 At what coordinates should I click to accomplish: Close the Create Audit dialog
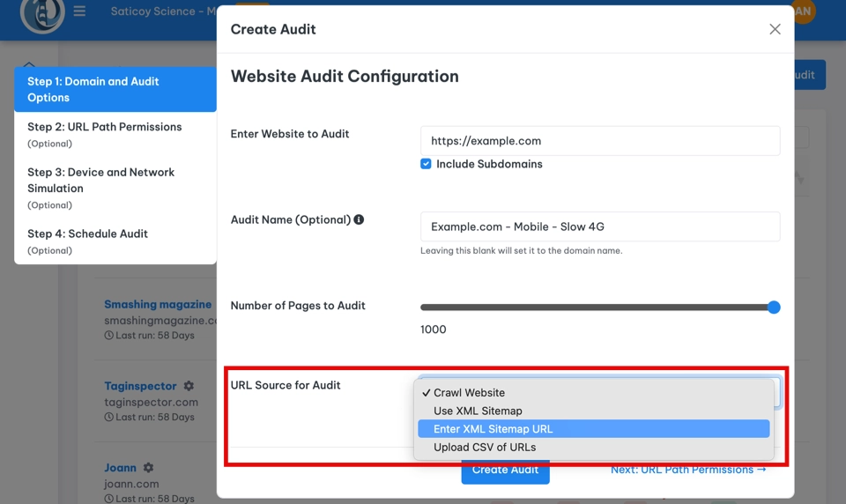click(775, 29)
